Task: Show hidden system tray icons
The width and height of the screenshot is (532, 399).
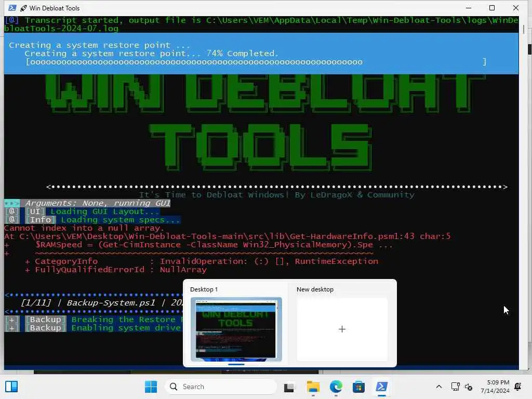Action: [x=438, y=387]
